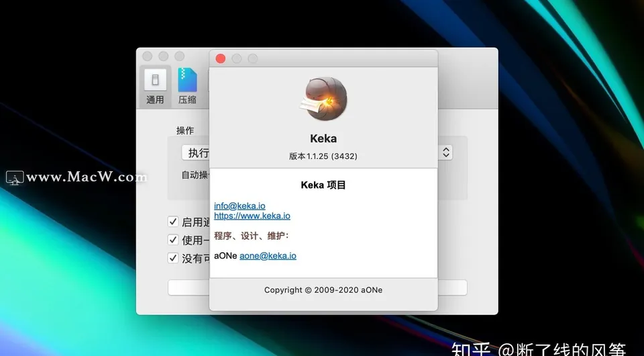Click the Keka 项目 heading
The image size is (644, 356).
click(323, 185)
